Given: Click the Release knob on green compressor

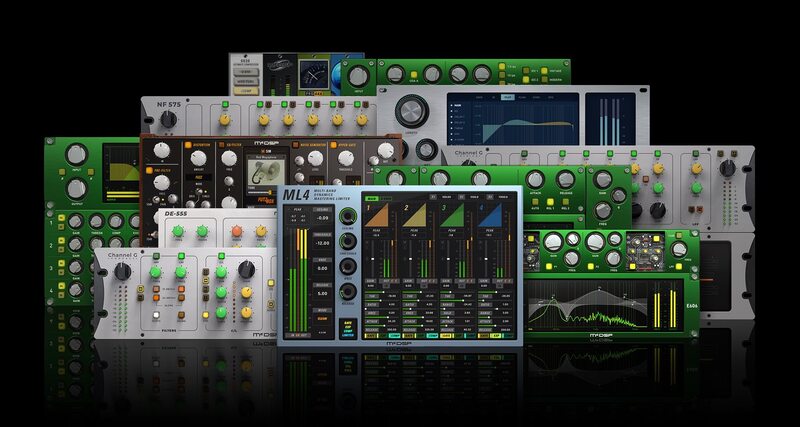Looking at the screenshot, I should pos(565,179).
